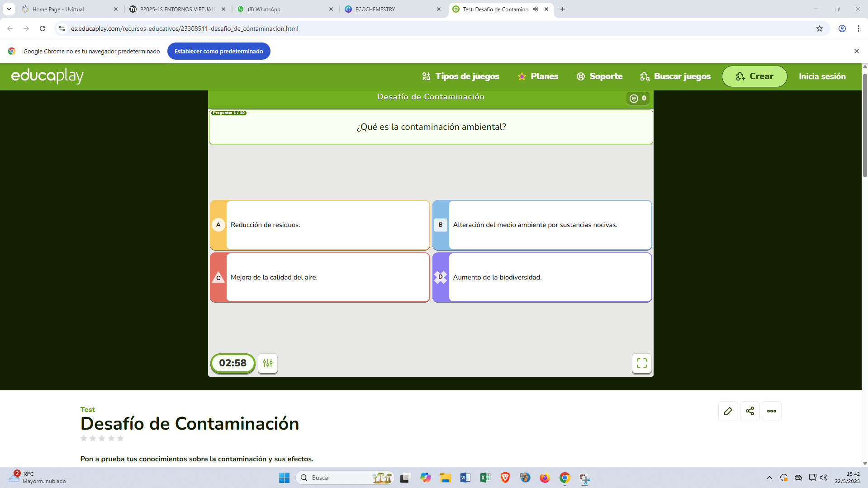Viewport: 868px width, 488px height.
Task: Open game sound settings sliders icon
Action: [x=268, y=363]
